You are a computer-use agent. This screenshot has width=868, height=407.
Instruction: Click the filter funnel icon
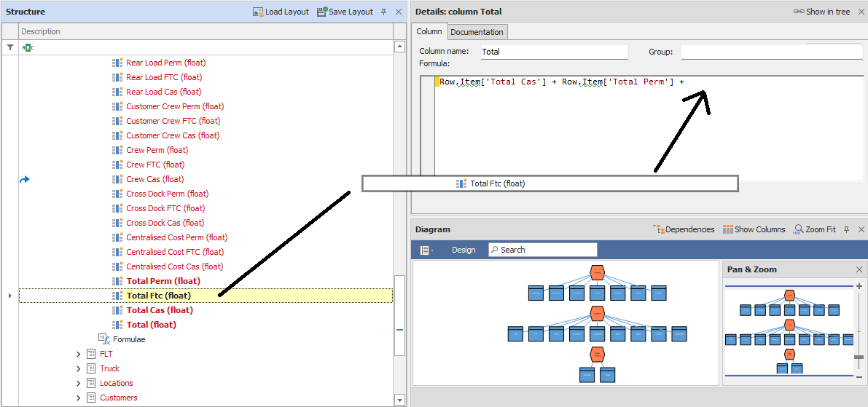[x=9, y=47]
